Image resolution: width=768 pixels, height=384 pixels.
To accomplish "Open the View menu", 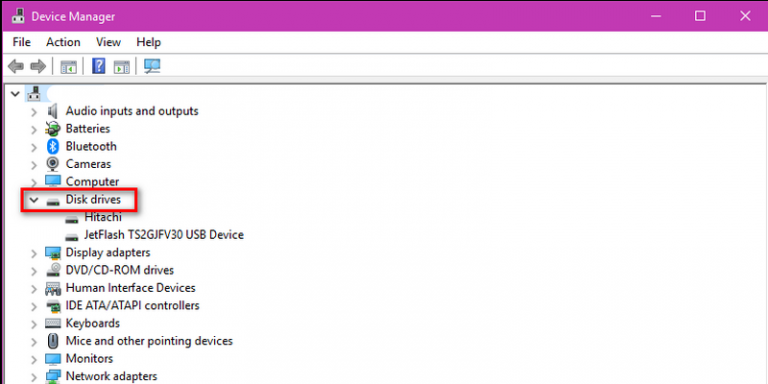I will (x=108, y=42).
